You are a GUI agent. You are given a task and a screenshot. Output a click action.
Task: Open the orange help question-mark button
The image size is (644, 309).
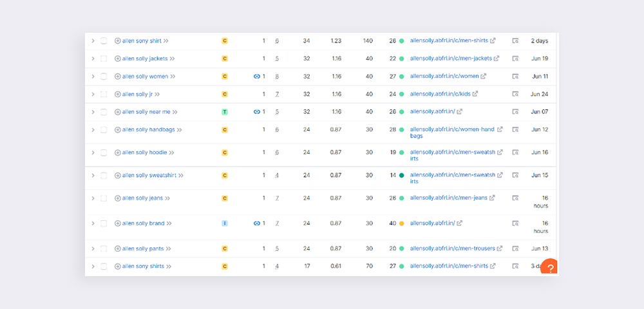[x=549, y=267]
